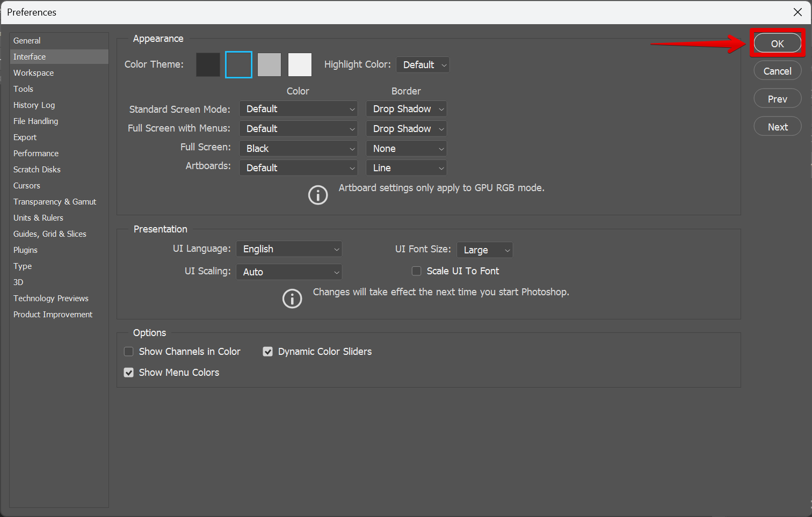Toggle Scale UI To Font checkbox
Screen dimensions: 812x517
tap(416, 271)
